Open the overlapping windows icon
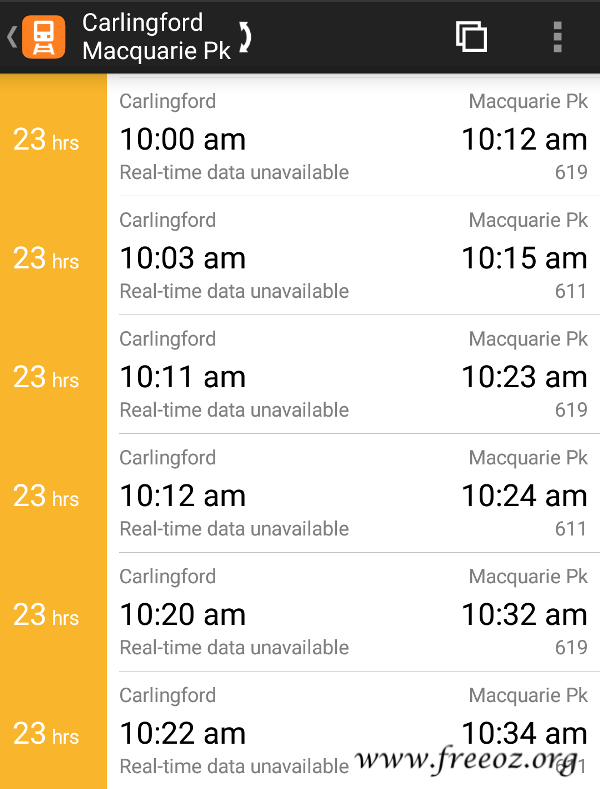Viewport: 600px width, 789px height. 471,36
